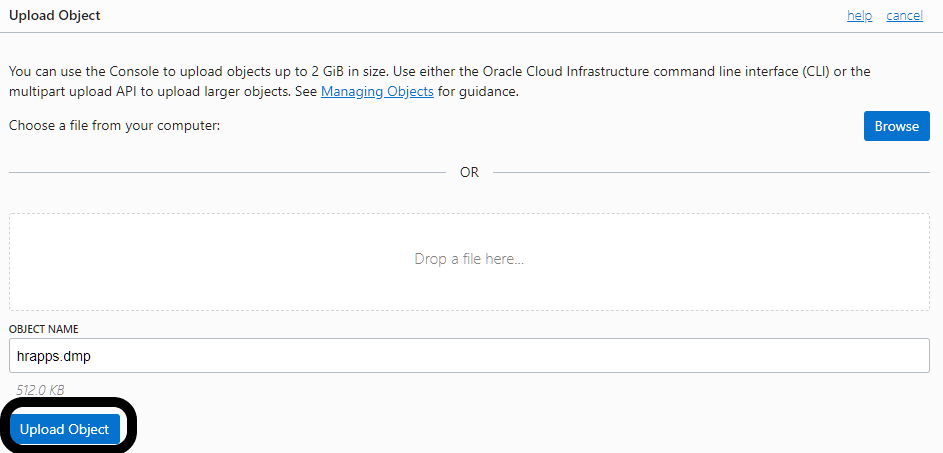The image size is (943, 453).
Task: Click the 'Drop a file here' zone
Action: (469, 259)
